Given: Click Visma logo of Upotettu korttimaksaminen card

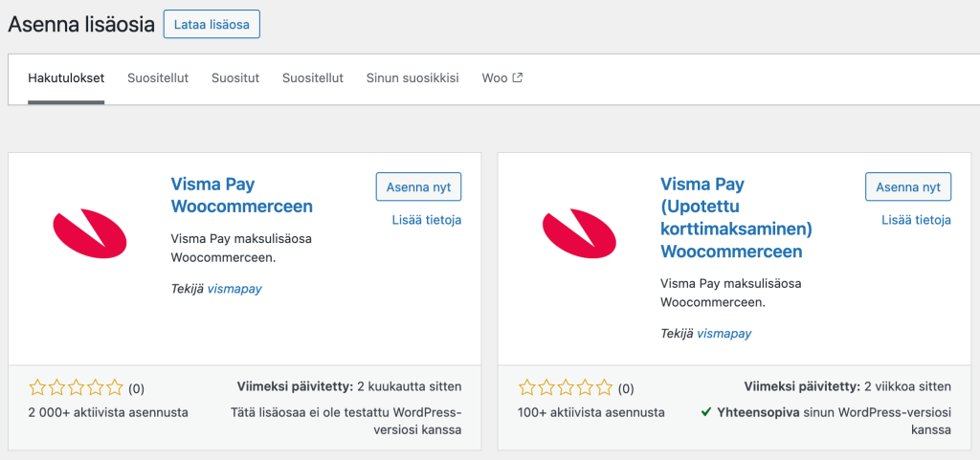Looking at the screenshot, I should point(579,234).
